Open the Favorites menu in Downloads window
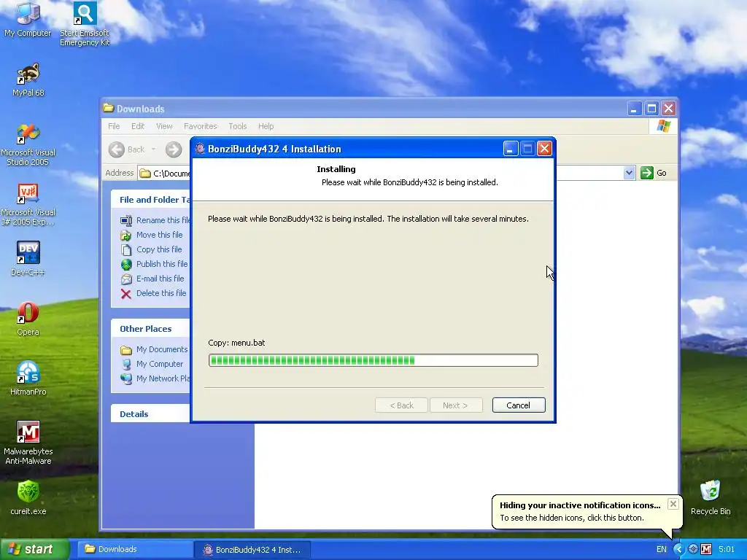 tap(200, 126)
